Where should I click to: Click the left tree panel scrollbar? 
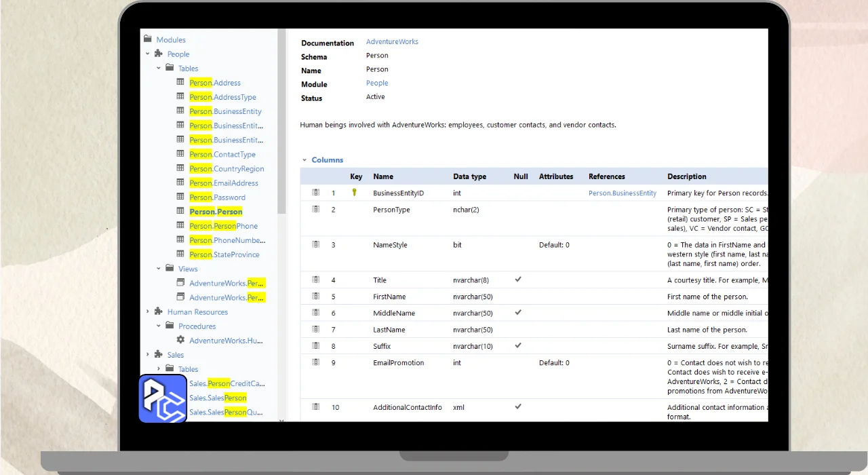click(281, 122)
